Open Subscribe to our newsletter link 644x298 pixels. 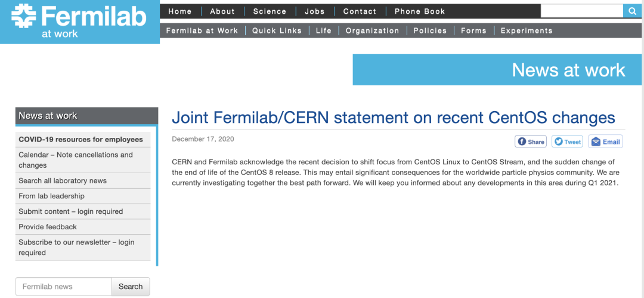(x=76, y=242)
